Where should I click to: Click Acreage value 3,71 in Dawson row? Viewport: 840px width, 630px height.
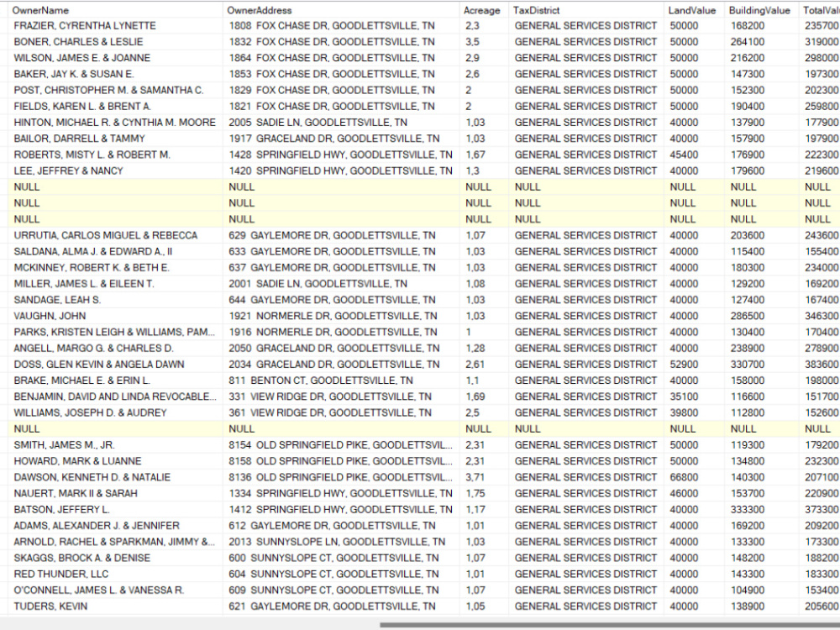484,477
